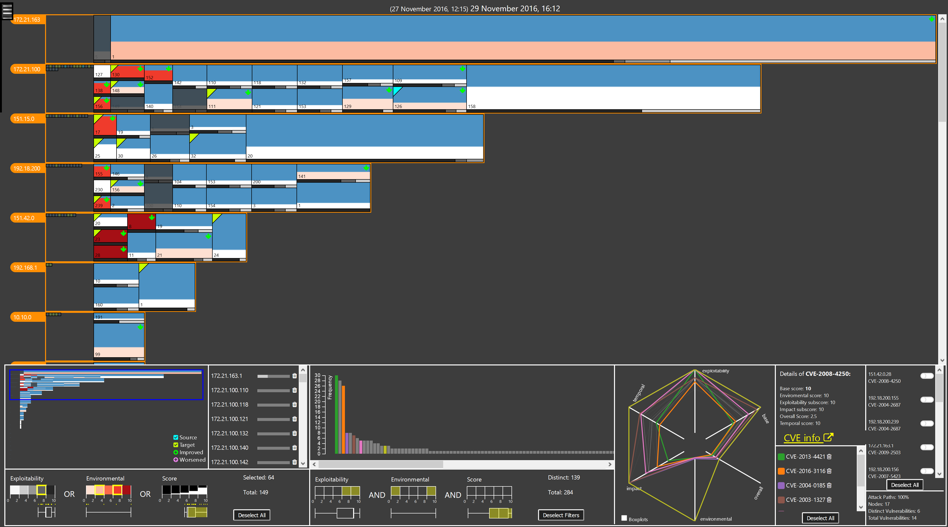Remove host 172.21.100.132 via trash icon
948x527 pixels.
click(x=294, y=433)
